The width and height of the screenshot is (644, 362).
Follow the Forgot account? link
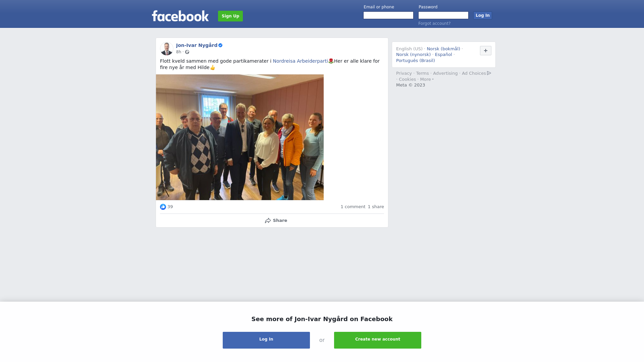coord(434,23)
